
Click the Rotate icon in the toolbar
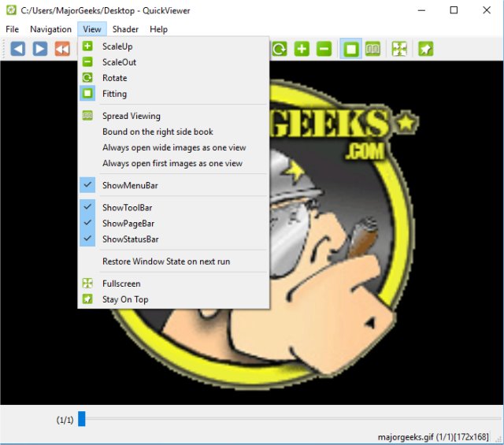click(280, 49)
